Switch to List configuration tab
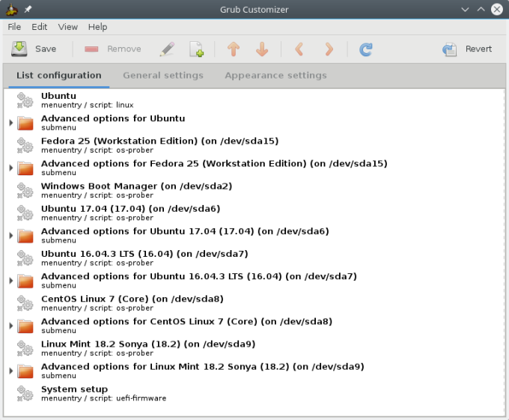 [58, 76]
